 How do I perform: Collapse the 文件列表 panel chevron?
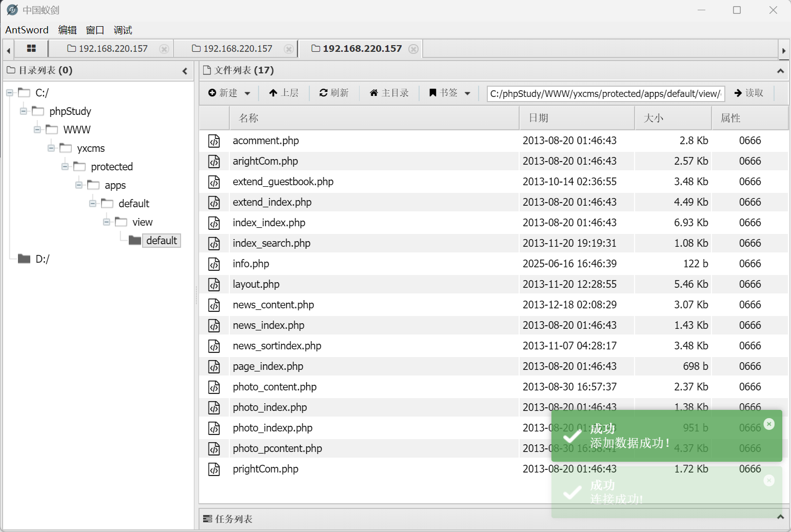coord(780,71)
